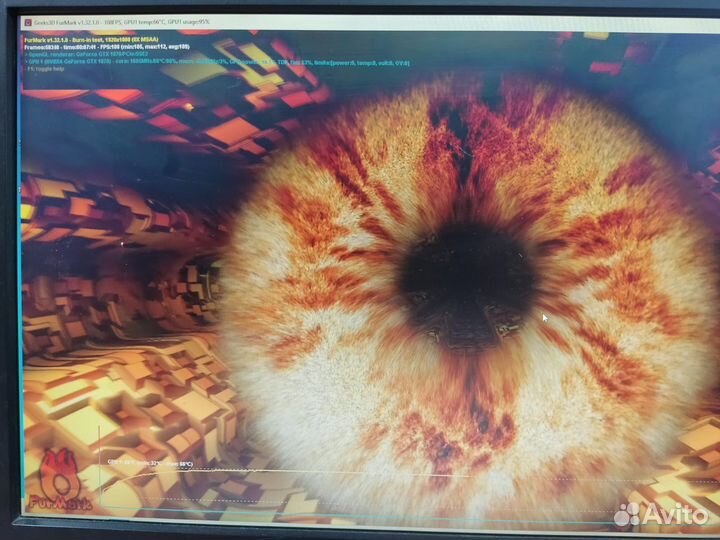Click the "F1: toggle help" hint text
Image resolution: width=720 pixels, height=540 pixels.
pos(45,69)
